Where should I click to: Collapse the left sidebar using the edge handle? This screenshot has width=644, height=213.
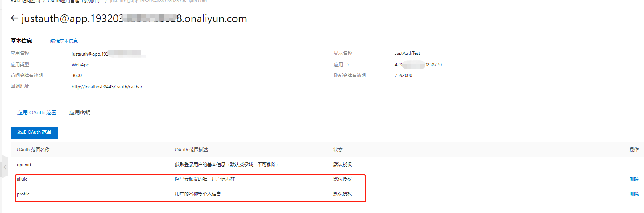coord(5,167)
